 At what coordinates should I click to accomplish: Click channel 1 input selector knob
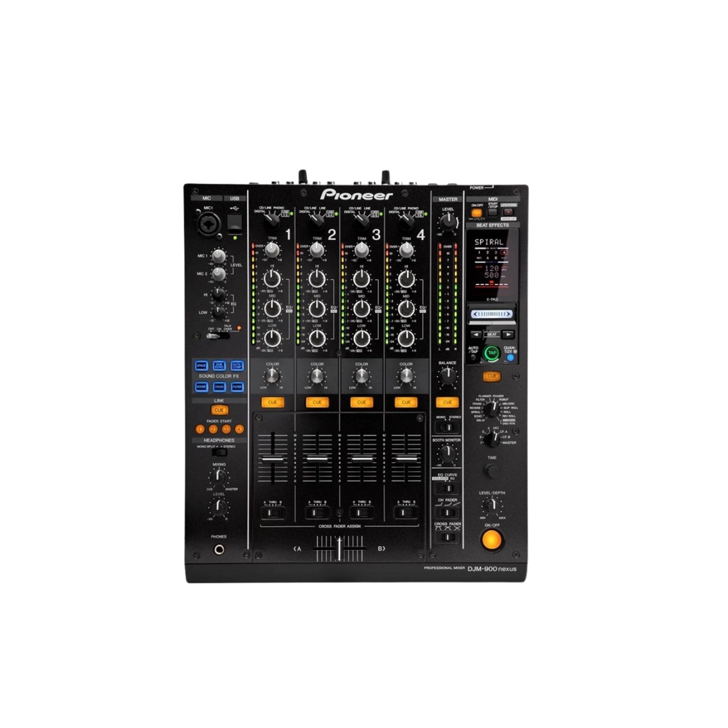click(272, 222)
